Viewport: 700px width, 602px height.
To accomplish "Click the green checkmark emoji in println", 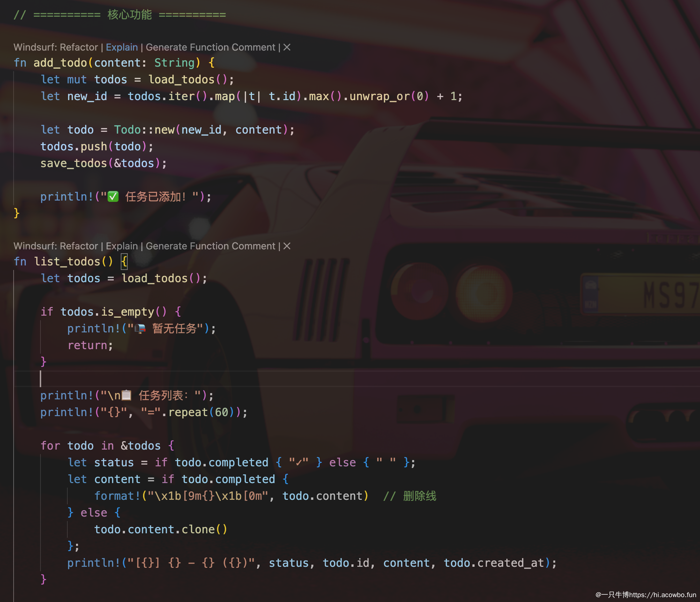I will [113, 197].
